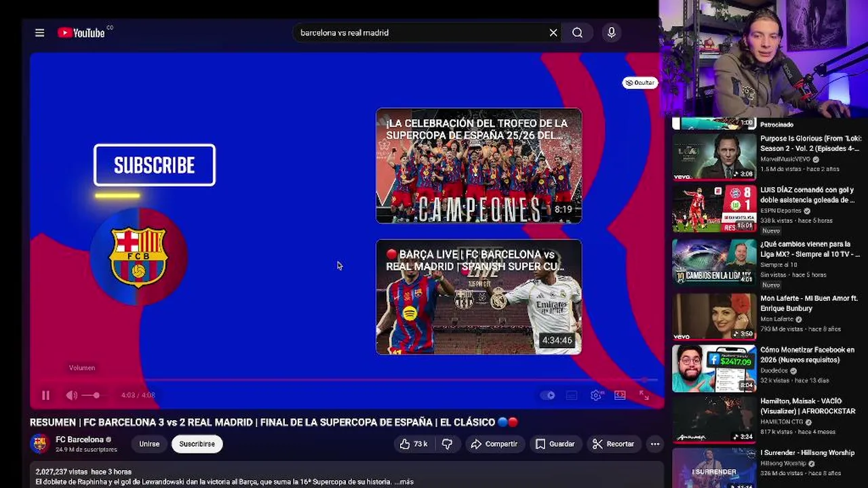Click the '2,027,237 vistas' view count text
Screen dimensions: 868x488
[61, 472]
